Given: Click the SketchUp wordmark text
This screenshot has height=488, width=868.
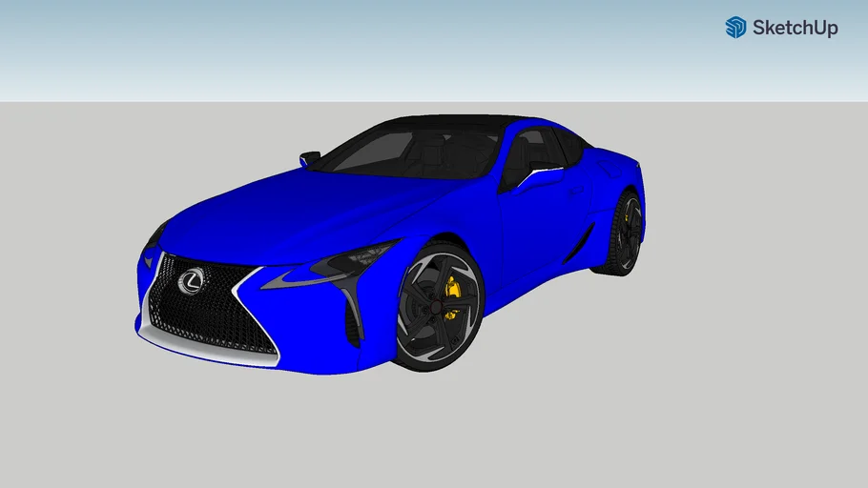Looking at the screenshot, I should 795,29.
